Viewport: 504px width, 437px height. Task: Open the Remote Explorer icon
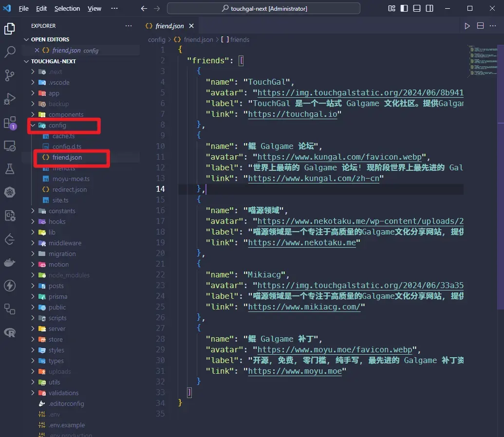10,146
